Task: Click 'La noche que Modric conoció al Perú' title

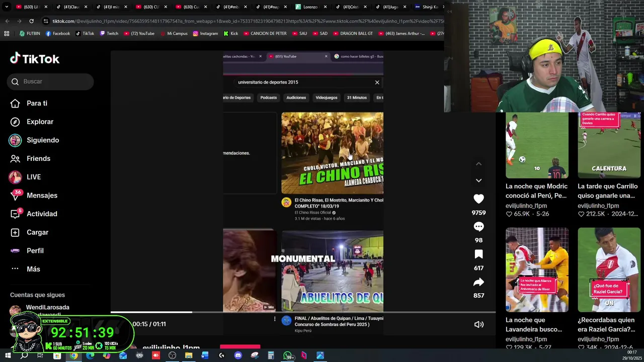Action: 536,191
